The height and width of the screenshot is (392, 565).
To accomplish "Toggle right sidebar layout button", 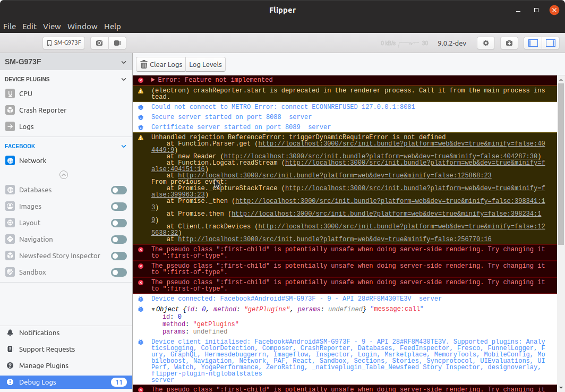I will (551, 43).
